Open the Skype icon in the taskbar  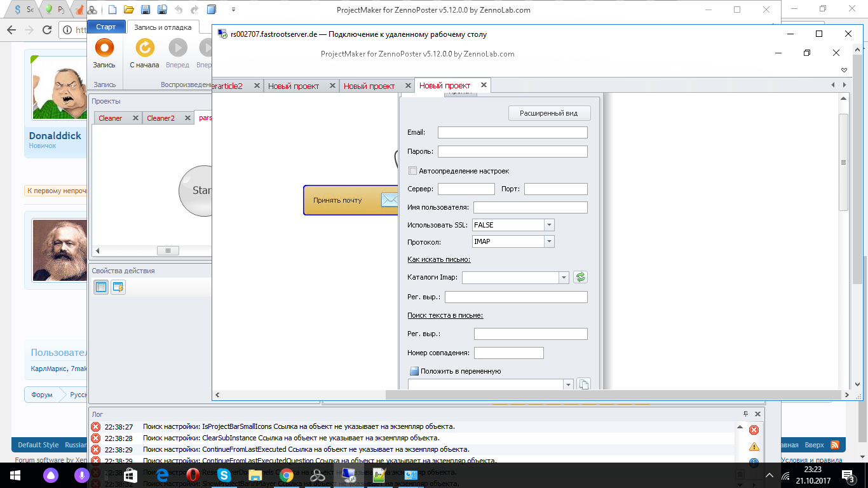223,475
